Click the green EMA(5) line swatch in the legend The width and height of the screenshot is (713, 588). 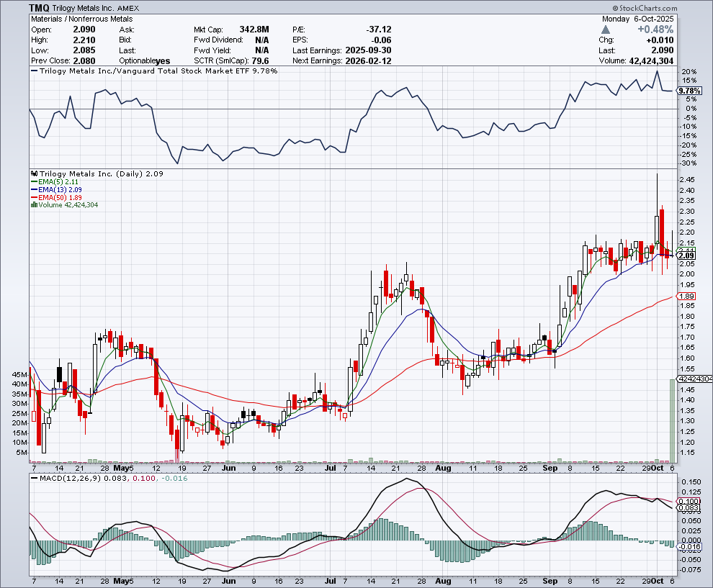(34, 182)
